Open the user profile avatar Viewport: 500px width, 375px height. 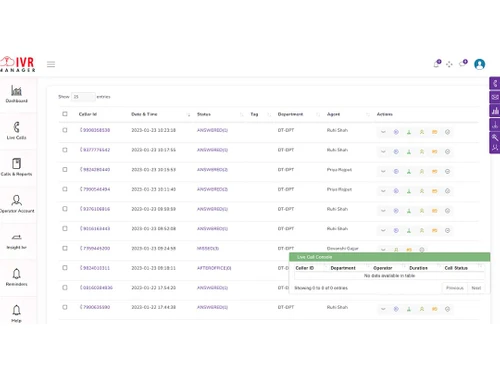[479, 64]
